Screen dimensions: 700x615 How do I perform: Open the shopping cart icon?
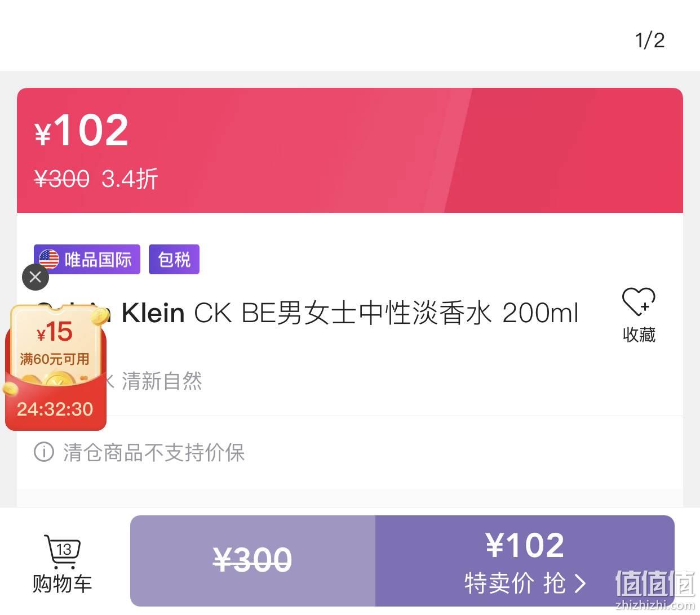coord(63,552)
